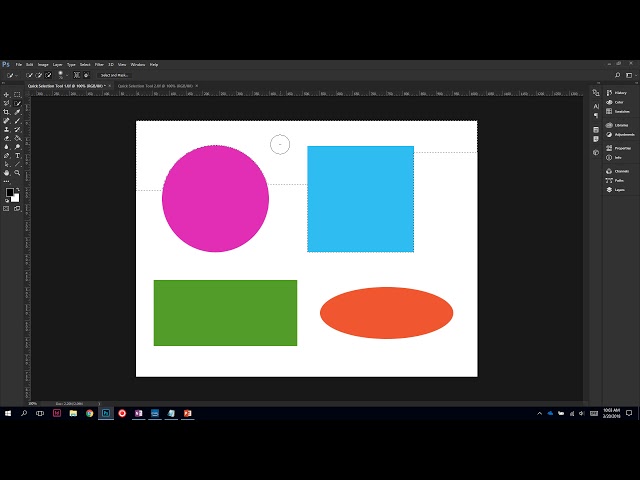The height and width of the screenshot is (480, 640).
Task: Select the Zoom tool
Action: (x=18, y=173)
